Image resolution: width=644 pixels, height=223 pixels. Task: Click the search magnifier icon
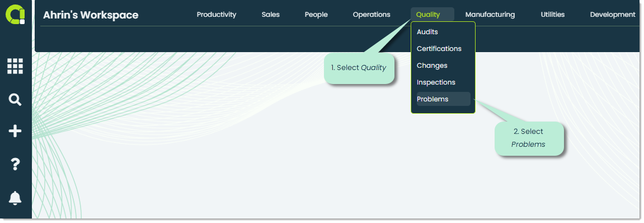point(15,100)
